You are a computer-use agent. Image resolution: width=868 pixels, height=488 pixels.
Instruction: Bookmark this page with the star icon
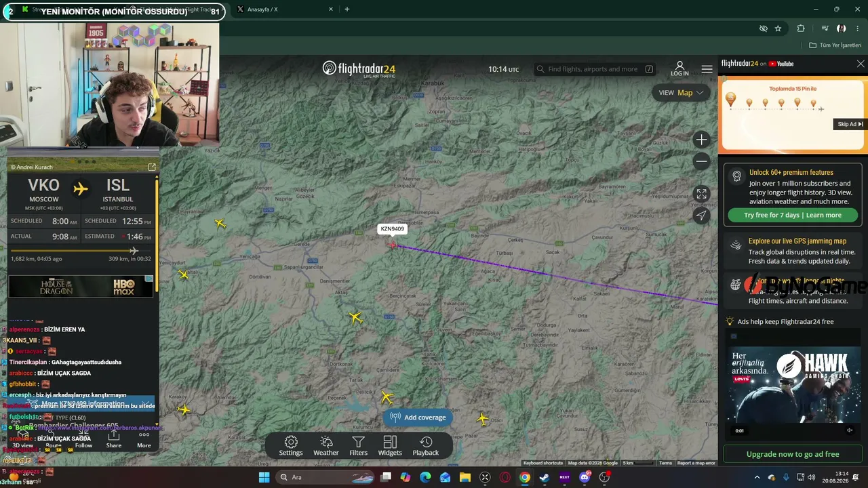pyautogui.click(x=778, y=28)
